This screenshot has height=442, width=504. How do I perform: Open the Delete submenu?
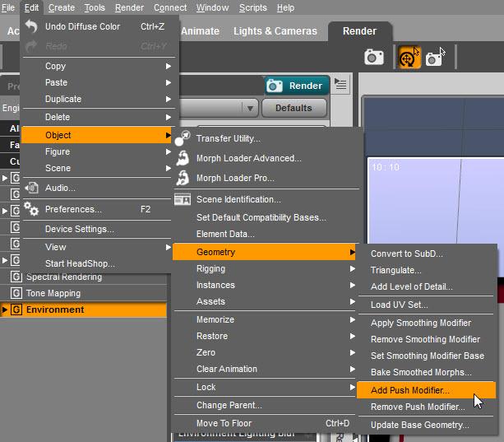pos(99,117)
